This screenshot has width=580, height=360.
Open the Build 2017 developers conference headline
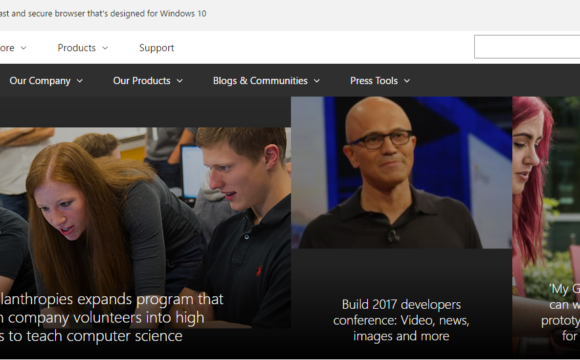point(401,320)
